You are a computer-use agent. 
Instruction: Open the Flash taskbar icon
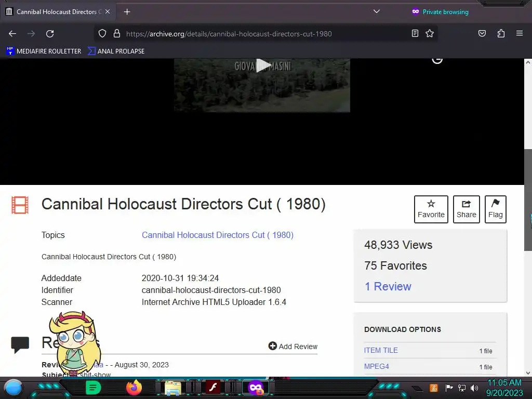213,387
